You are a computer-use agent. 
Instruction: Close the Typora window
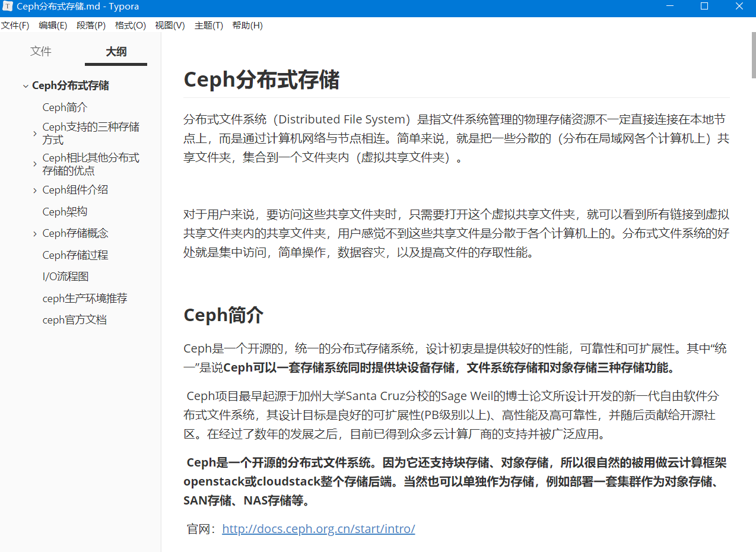[x=739, y=7]
